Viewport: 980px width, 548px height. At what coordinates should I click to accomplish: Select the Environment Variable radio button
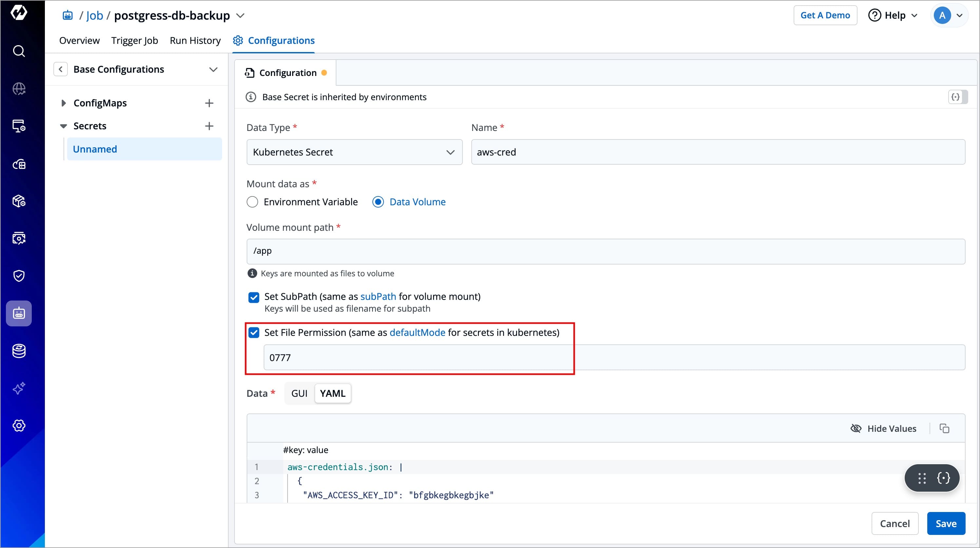252,202
